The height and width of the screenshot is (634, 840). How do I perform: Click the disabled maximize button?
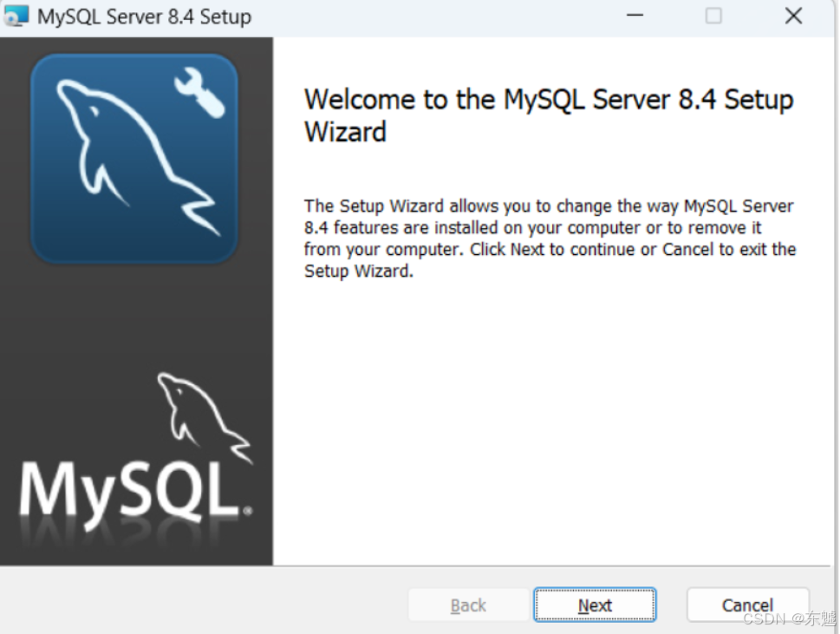coord(713,16)
